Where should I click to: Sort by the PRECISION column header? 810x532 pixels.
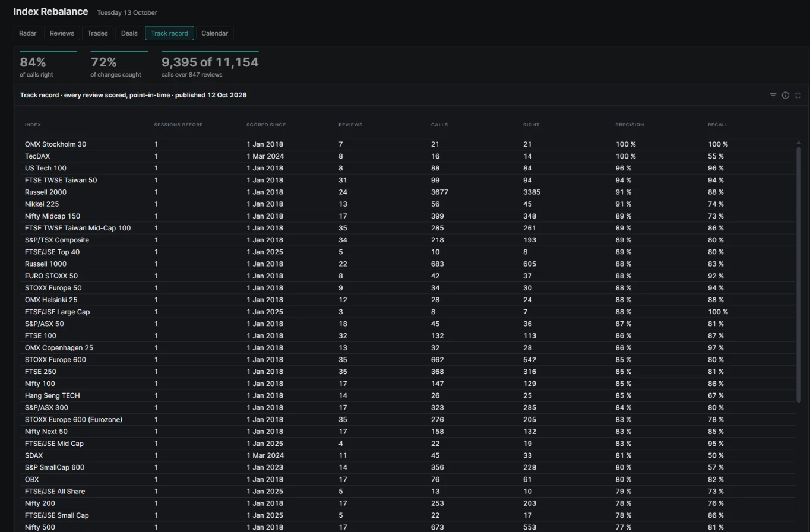(x=629, y=125)
